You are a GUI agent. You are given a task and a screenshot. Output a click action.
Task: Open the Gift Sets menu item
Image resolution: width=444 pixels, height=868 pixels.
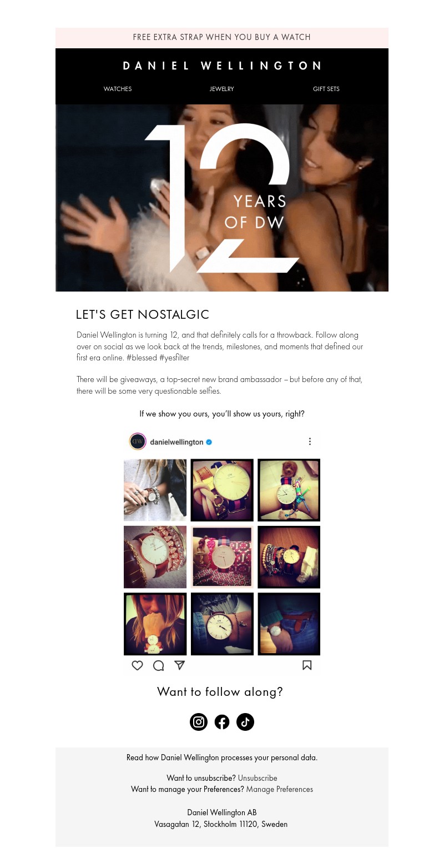(x=326, y=89)
